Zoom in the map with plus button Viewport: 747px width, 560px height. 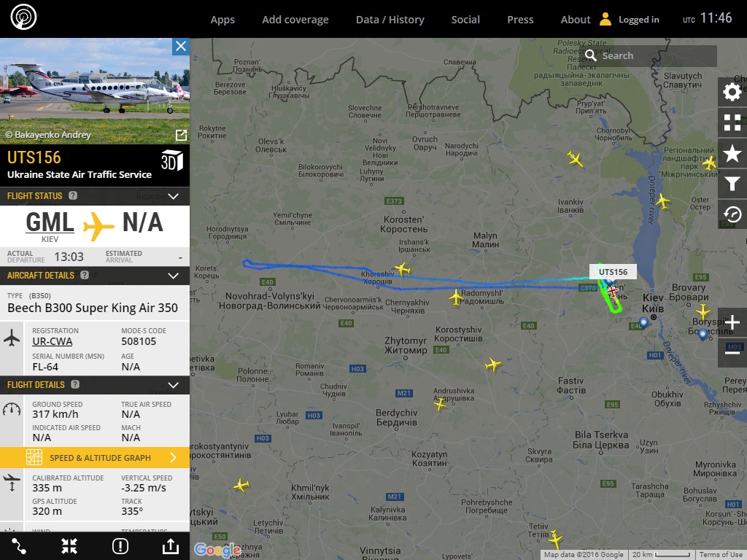(732, 322)
